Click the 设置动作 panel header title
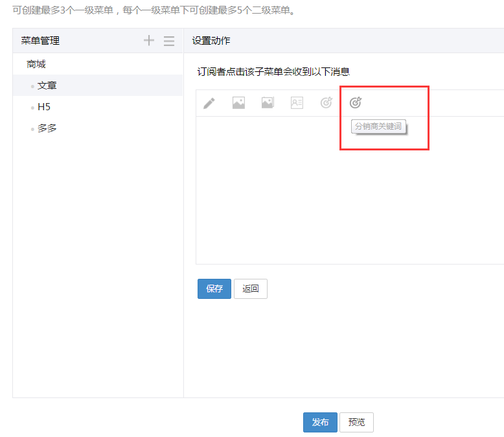Image resolution: width=504 pixels, height=437 pixels. click(x=211, y=41)
